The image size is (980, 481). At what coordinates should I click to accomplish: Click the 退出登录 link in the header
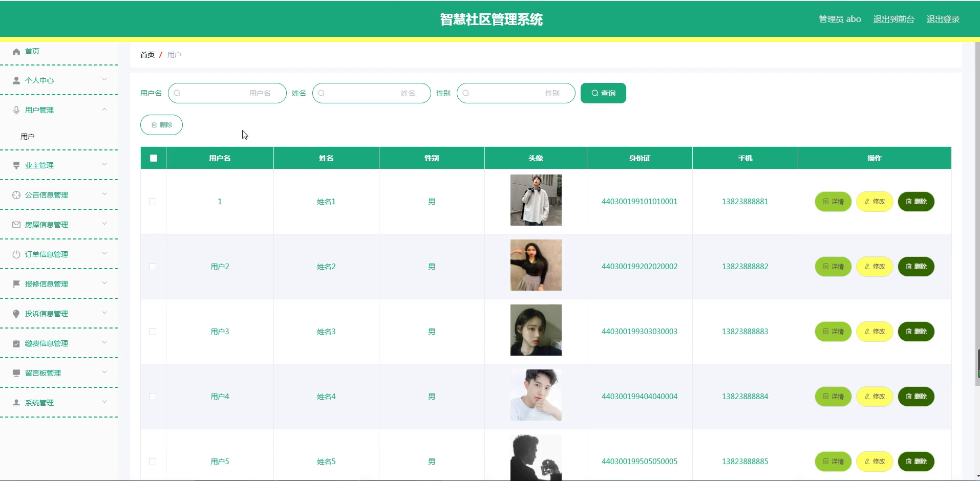[943, 19]
